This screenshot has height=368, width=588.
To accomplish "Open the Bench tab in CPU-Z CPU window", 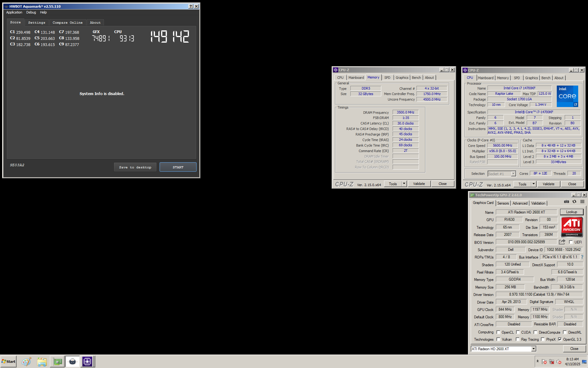I will [546, 78].
